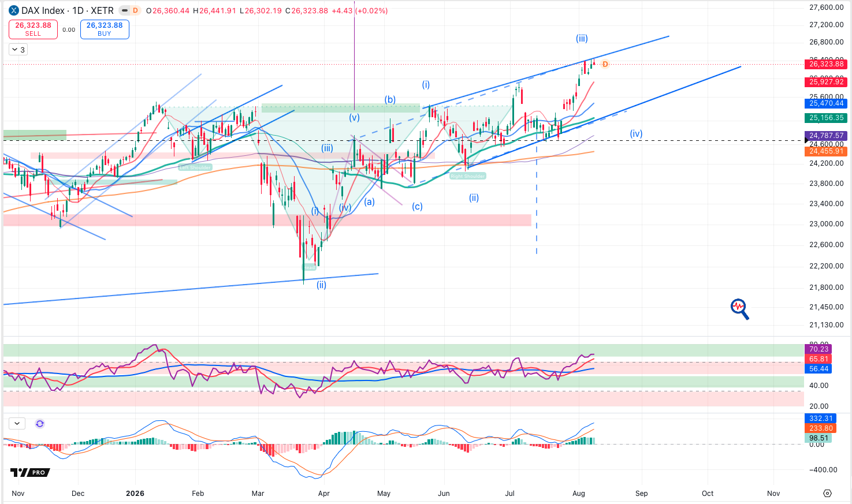Screen dimensions: 852x504
Task: Click the TradingView PRO logo
Action: (x=30, y=472)
